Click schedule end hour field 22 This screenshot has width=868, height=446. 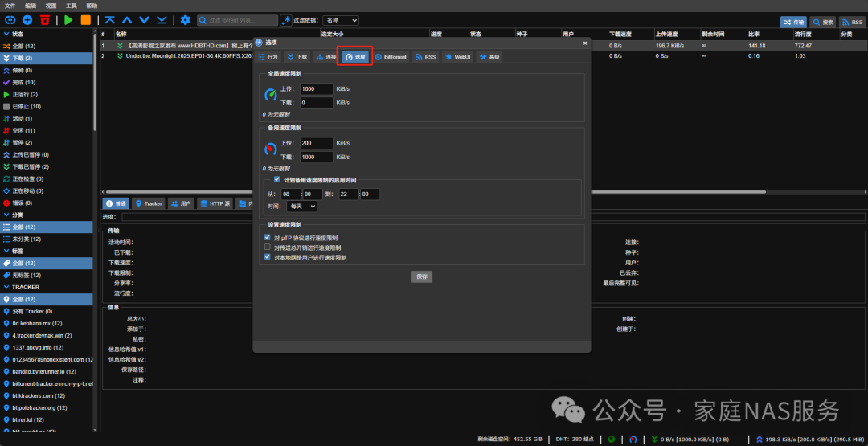tap(350, 194)
